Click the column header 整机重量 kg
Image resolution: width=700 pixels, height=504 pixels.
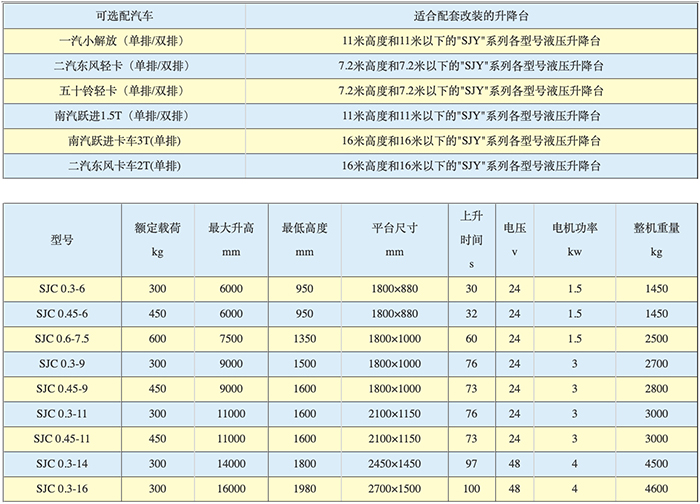point(656,240)
